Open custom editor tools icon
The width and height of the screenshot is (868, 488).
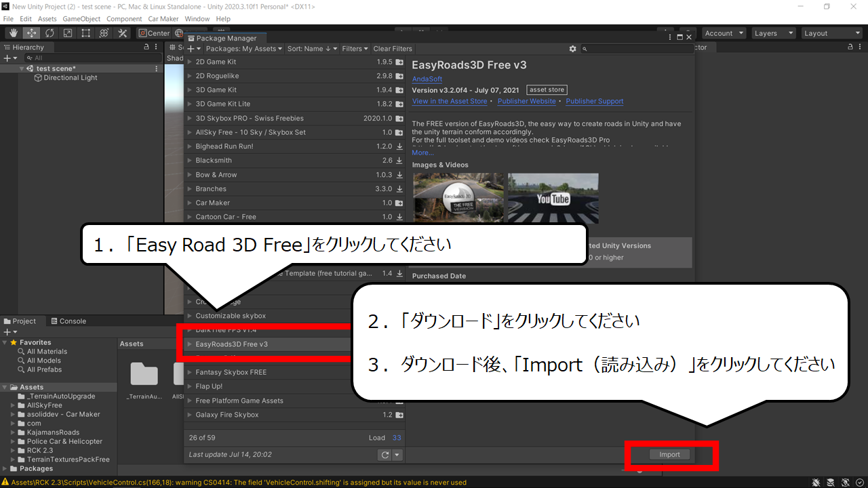[123, 33]
